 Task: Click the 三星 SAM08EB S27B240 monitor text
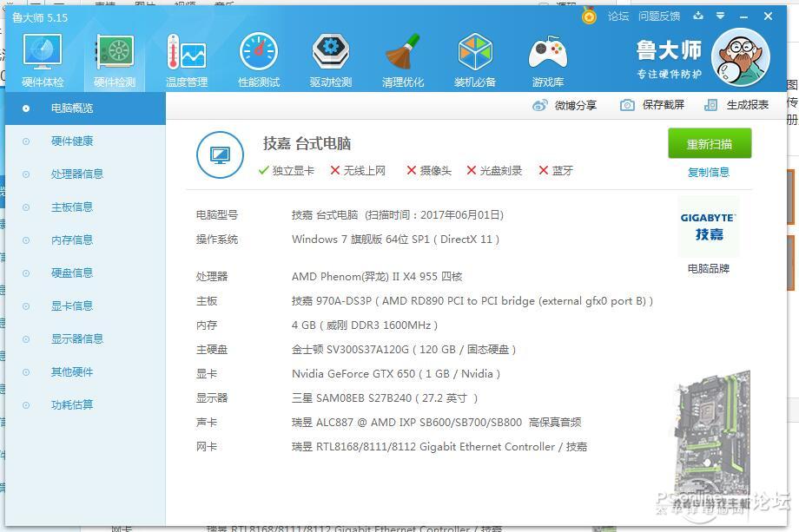click(x=385, y=398)
